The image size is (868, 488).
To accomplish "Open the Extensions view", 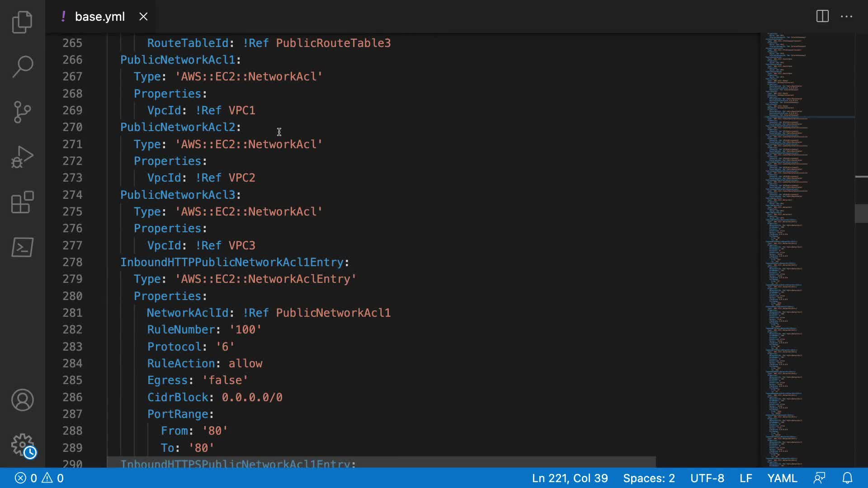I will click(x=22, y=202).
